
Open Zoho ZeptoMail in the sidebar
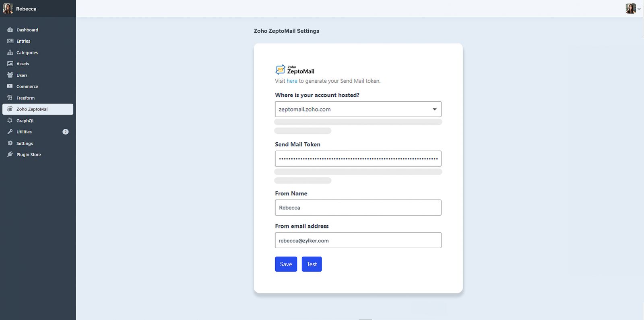(38, 109)
